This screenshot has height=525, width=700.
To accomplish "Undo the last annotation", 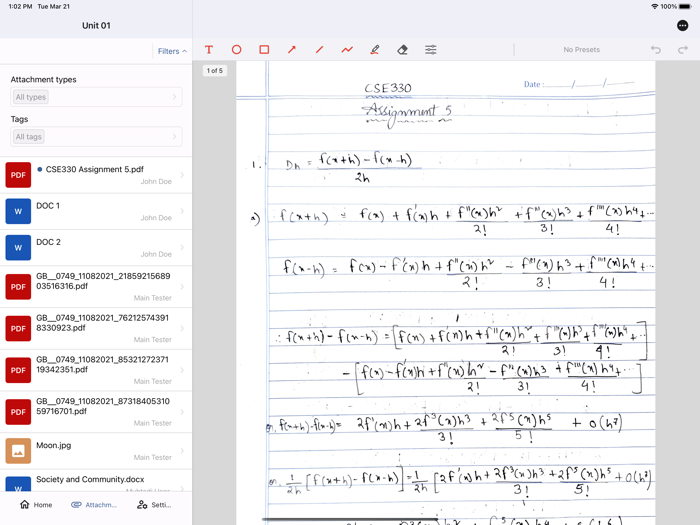I will tap(655, 50).
